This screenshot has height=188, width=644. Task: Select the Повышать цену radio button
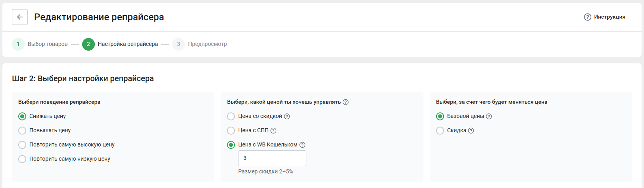point(22,130)
